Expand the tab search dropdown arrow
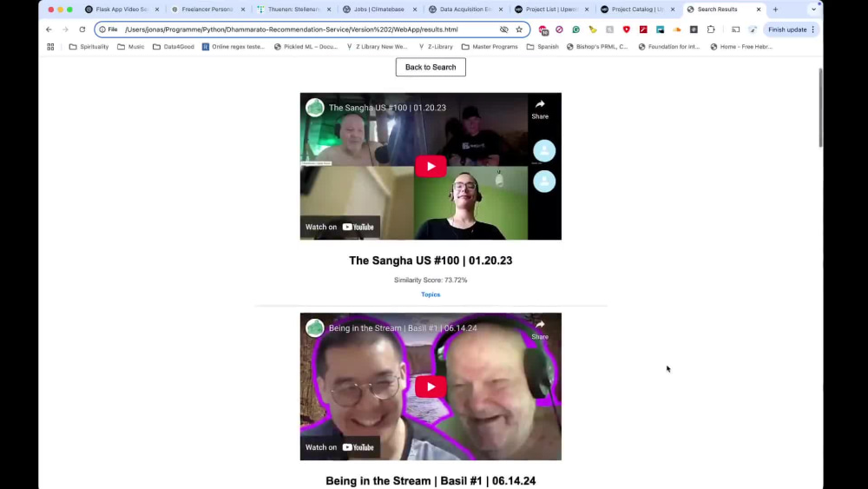The height and width of the screenshot is (489, 868). [813, 10]
